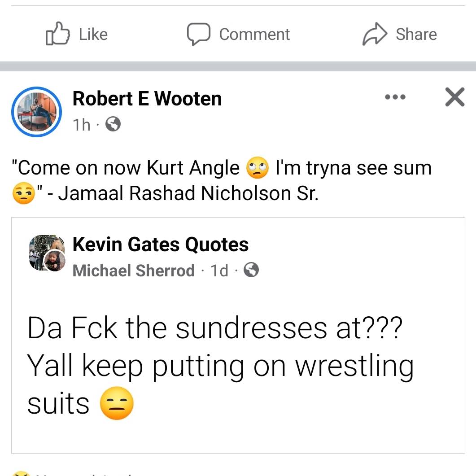Tap the expressionless emoji after "suits"
476x476 pixels.
tap(116, 403)
